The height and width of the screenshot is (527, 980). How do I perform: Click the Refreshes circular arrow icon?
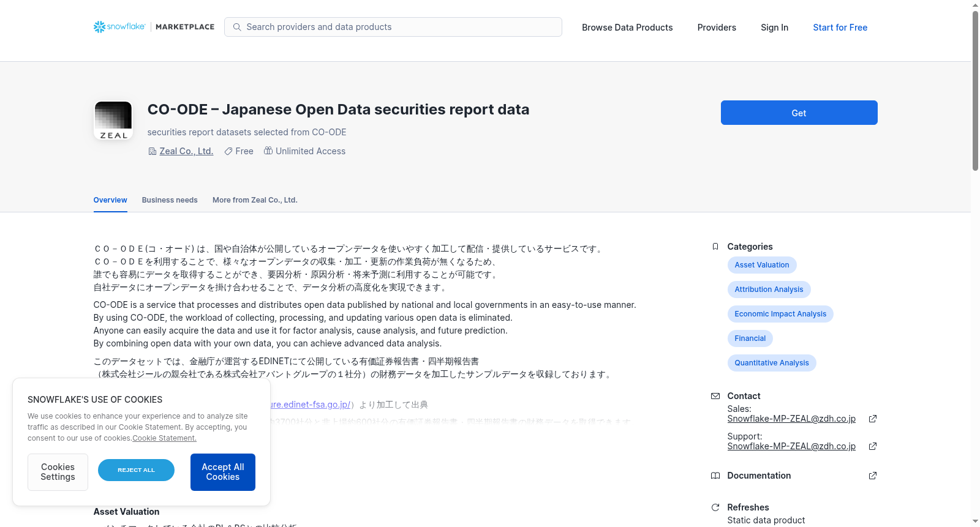715,507
